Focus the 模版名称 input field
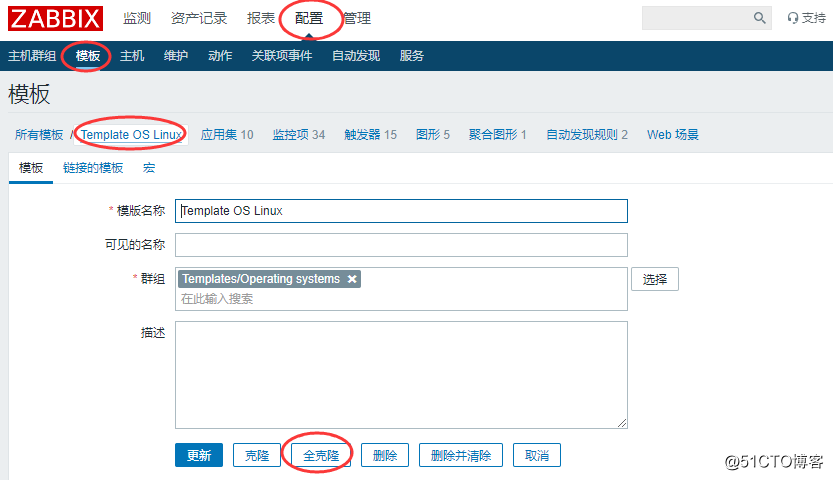Viewport: 833px width, 480px height. pos(401,211)
